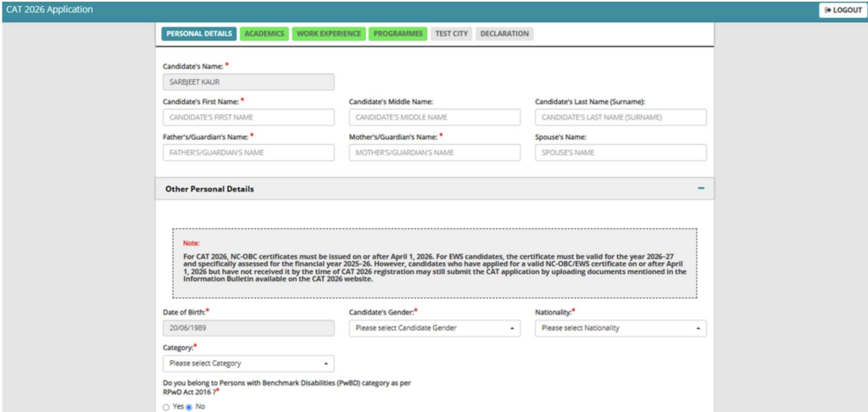Open the Category dropdown

248,364
